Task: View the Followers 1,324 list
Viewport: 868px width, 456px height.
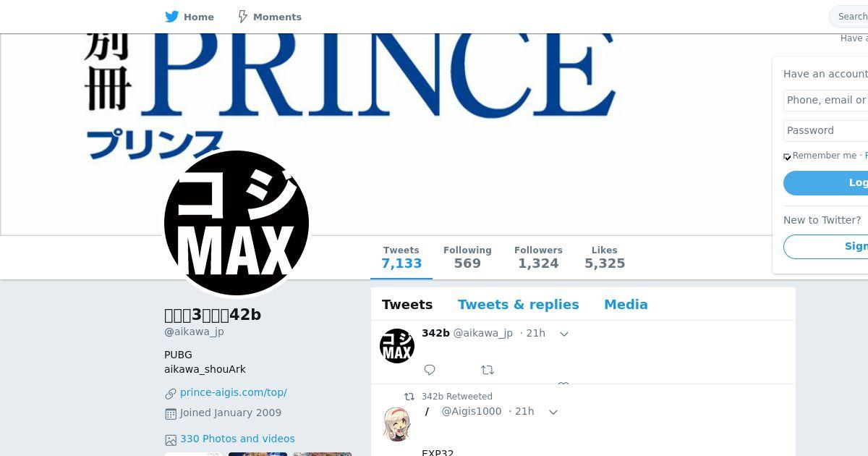Action: (538, 258)
